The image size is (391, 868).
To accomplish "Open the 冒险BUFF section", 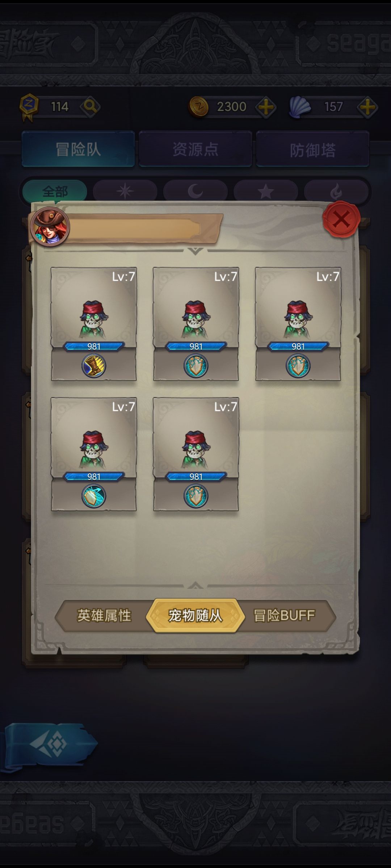I will click(x=285, y=616).
